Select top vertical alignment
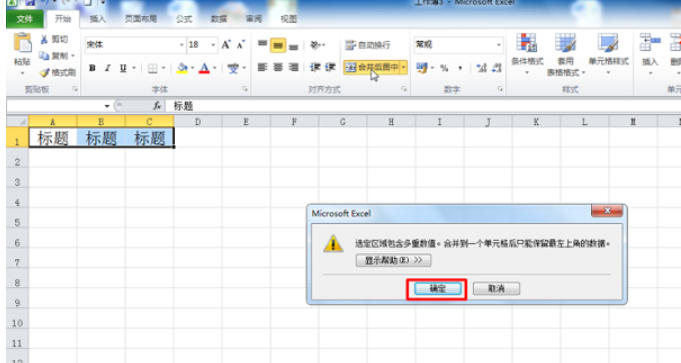The height and width of the screenshot is (363, 681). tap(262, 45)
